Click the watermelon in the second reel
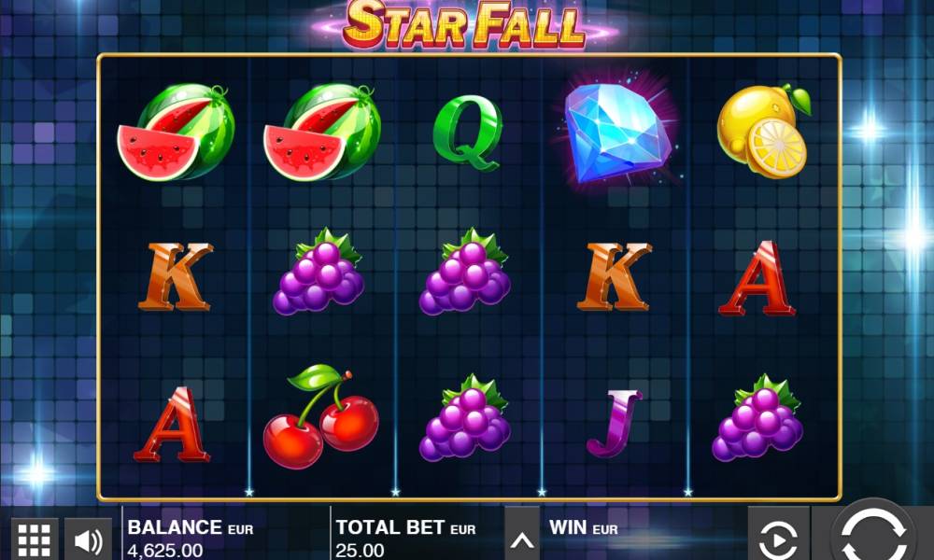 [x=321, y=132]
